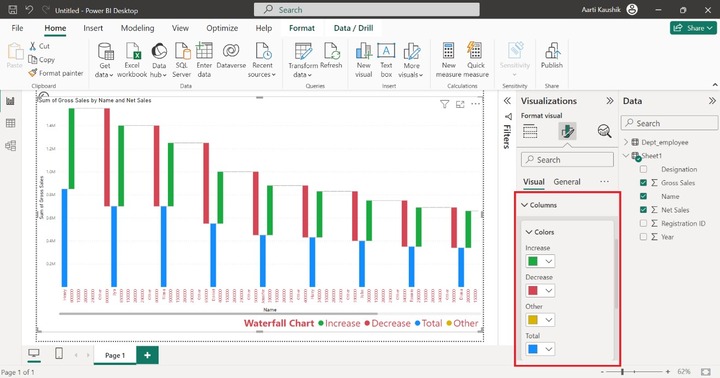
Task: Click the Redo arrow icon
Action: [45, 10]
